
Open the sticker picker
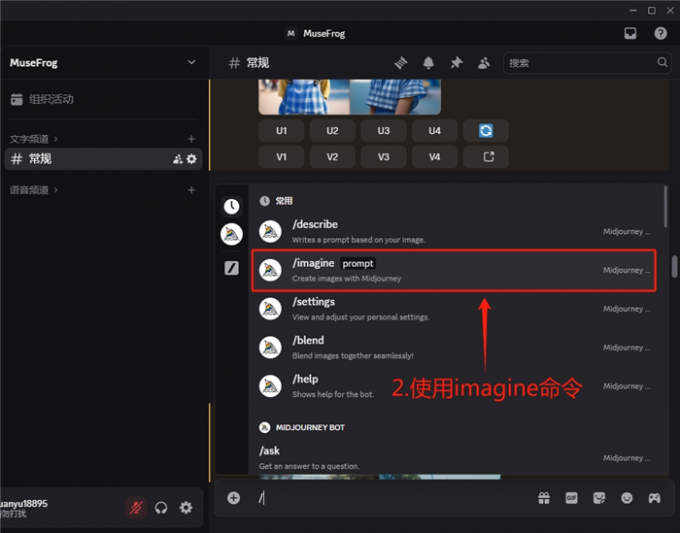[x=599, y=498]
